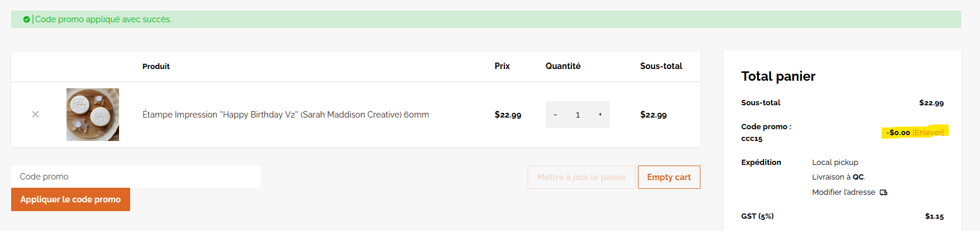Click the Quantité column header
This screenshot has height=231, width=980.
pos(563,66)
